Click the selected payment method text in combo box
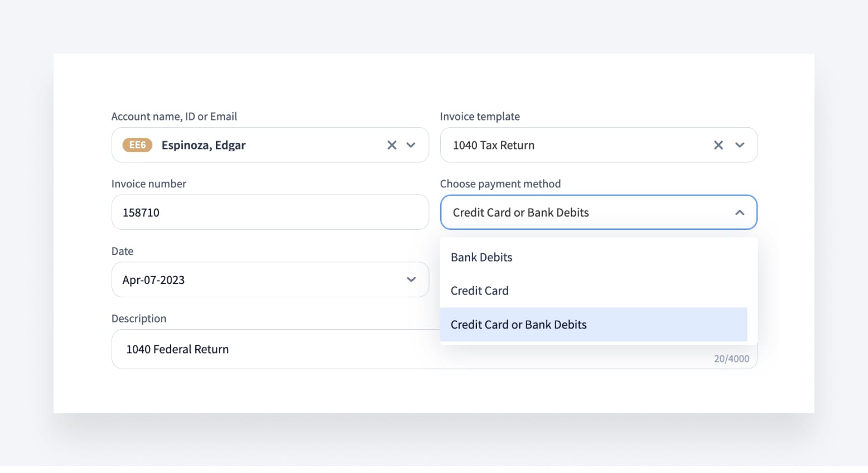This screenshot has width=868, height=473. coord(521,213)
